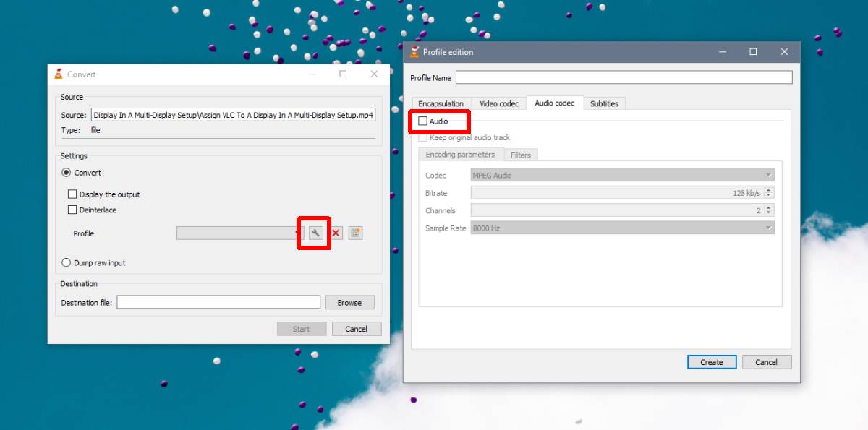
Task: Cancel the Profile edition dialog
Action: click(766, 362)
